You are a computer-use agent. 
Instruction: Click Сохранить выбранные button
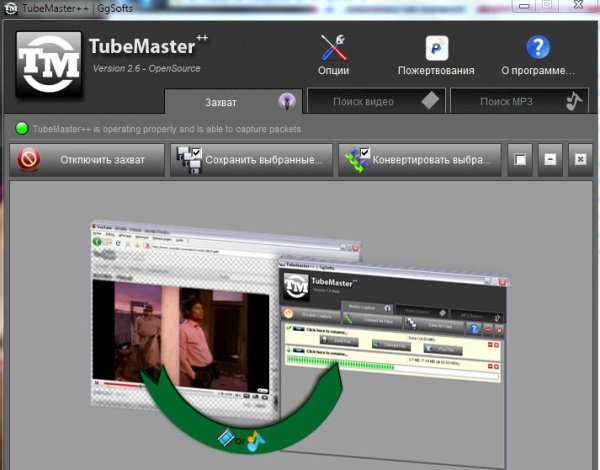tap(251, 160)
